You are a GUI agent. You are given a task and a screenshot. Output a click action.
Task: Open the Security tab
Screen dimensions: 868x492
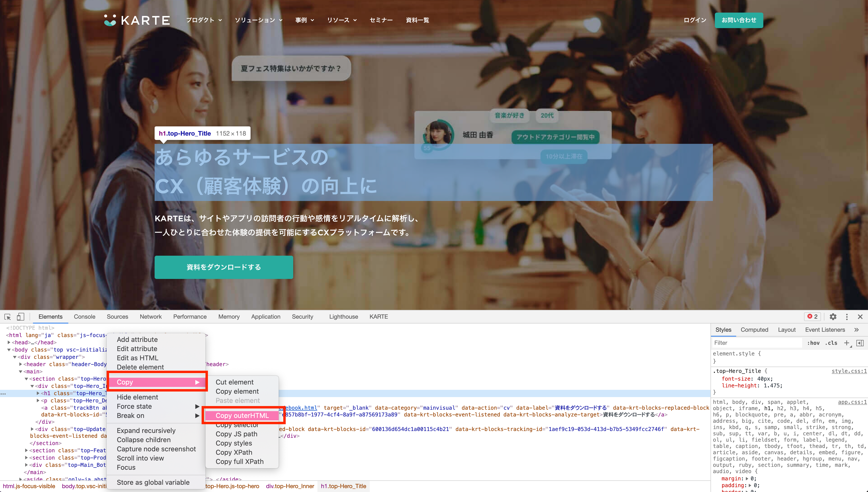303,317
